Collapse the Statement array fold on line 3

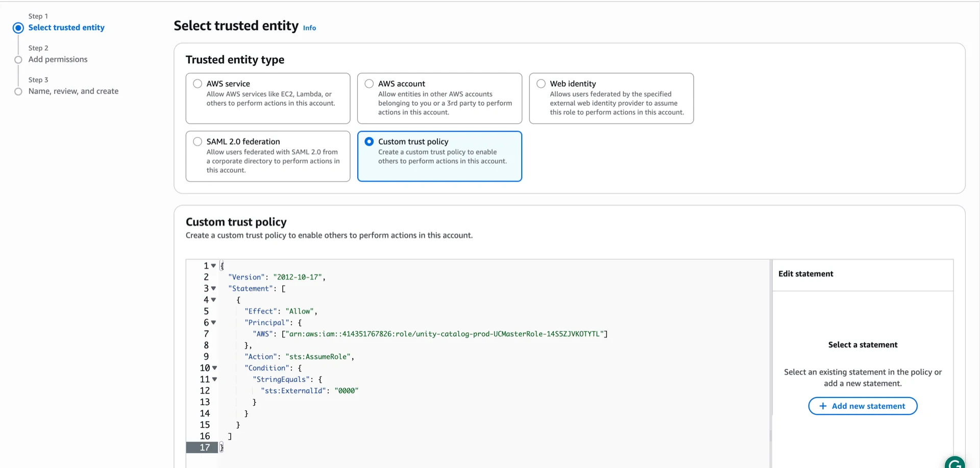pyautogui.click(x=213, y=288)
